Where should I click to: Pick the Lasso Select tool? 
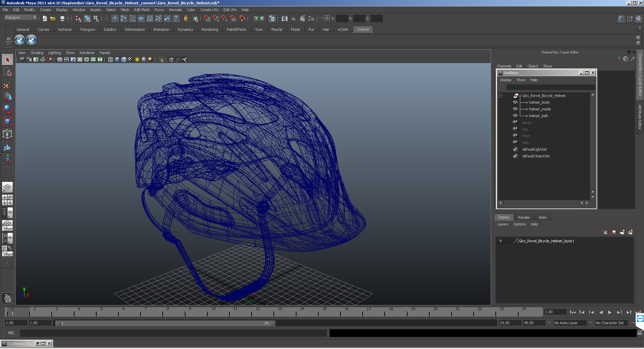(7, 72)
